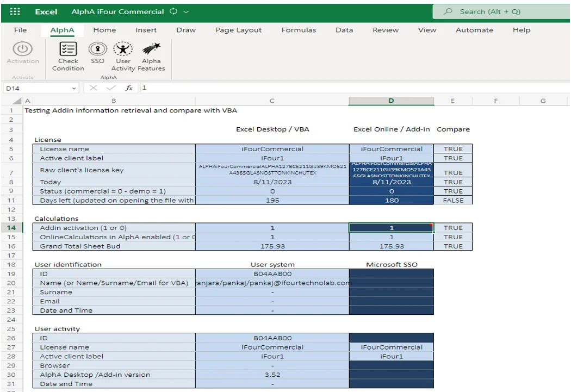Open the Formulas tab
This screenshot has width=571, height=392.
click(299, 30)
